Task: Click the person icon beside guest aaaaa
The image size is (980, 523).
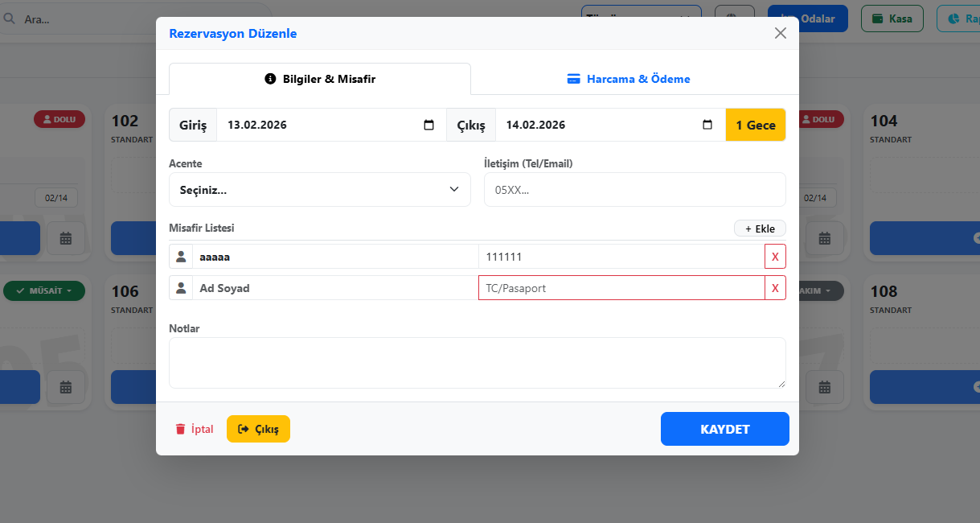Action: [181, 257]
